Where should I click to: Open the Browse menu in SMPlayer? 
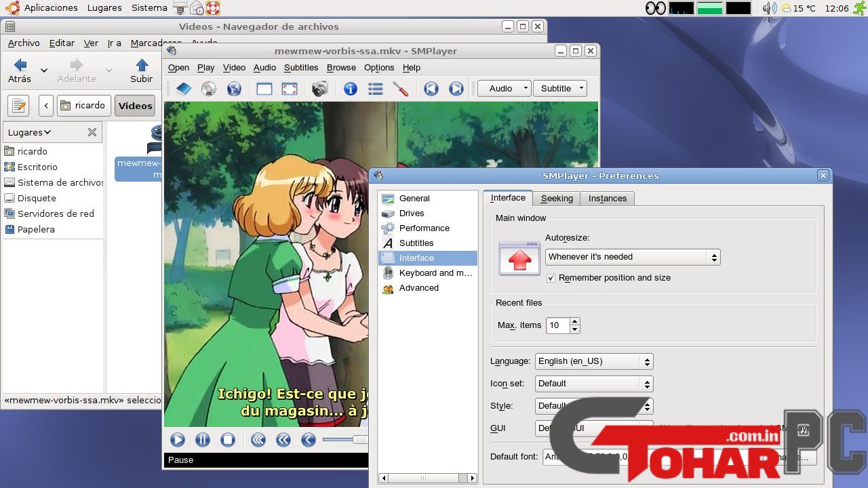341,68
